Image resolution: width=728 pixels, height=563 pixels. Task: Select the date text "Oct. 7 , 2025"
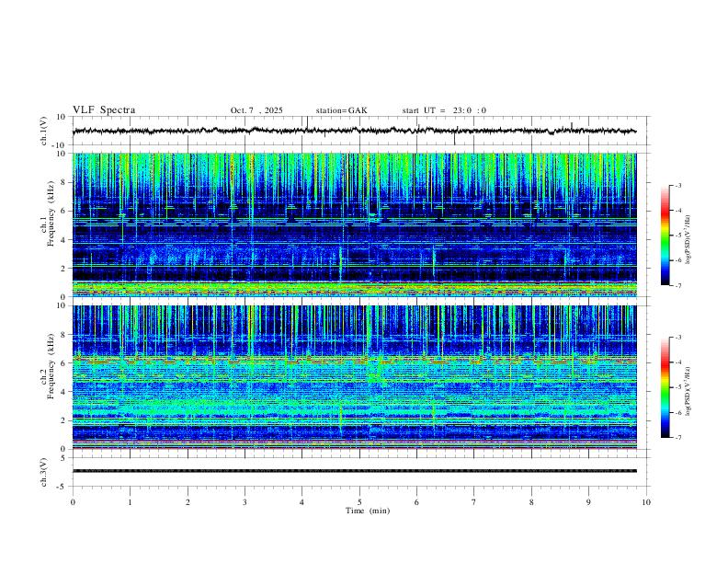[256, 110]
